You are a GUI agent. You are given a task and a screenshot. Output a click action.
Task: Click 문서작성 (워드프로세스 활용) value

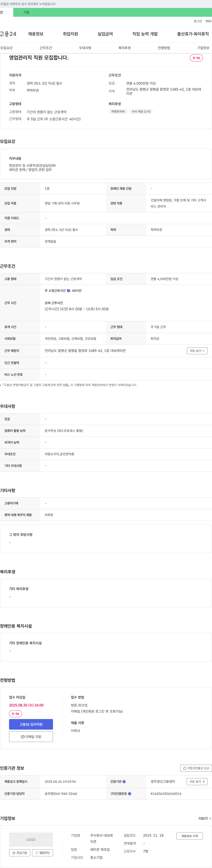click(64, 431)
